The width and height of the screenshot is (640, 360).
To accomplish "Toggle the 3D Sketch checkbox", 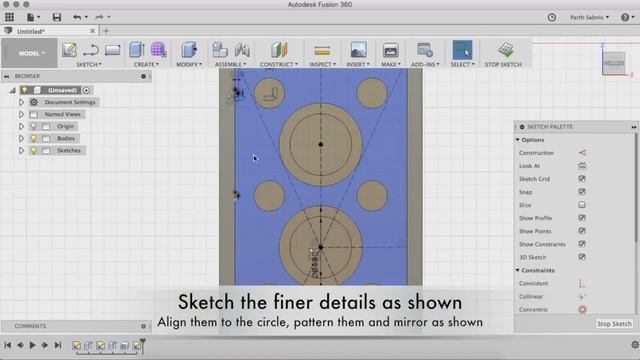I will point(582,257).
